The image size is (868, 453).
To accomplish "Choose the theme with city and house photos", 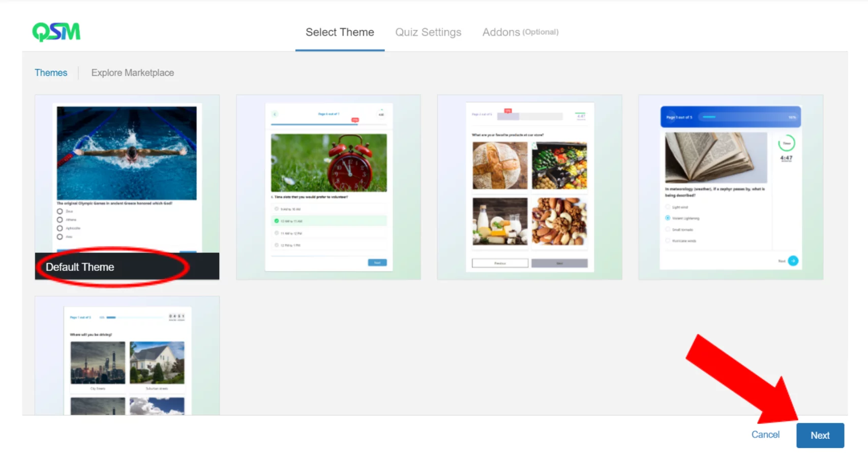I will 127,361.
